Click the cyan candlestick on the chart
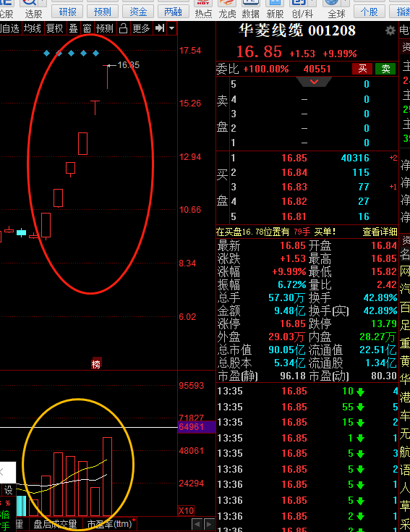 [x=22, y=232]
